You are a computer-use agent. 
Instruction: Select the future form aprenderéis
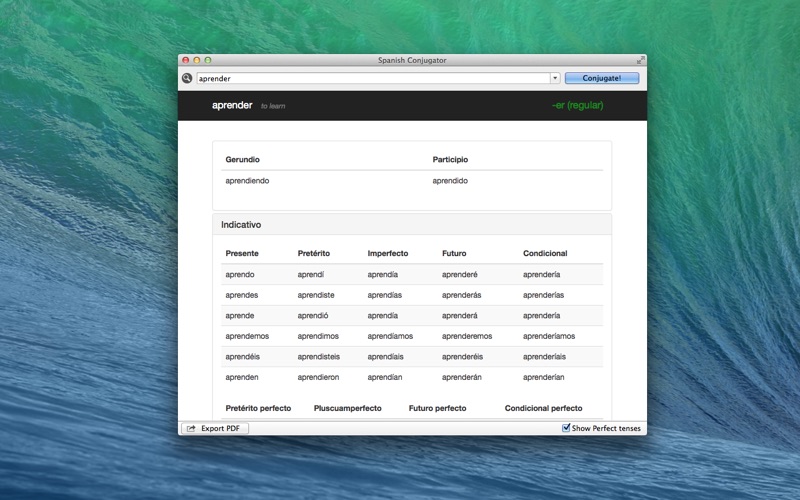point(462,357)
